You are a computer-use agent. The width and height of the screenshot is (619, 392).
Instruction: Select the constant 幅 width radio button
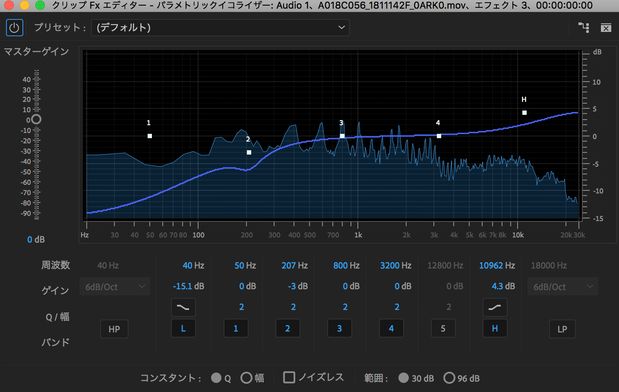[x=246, y=378]
